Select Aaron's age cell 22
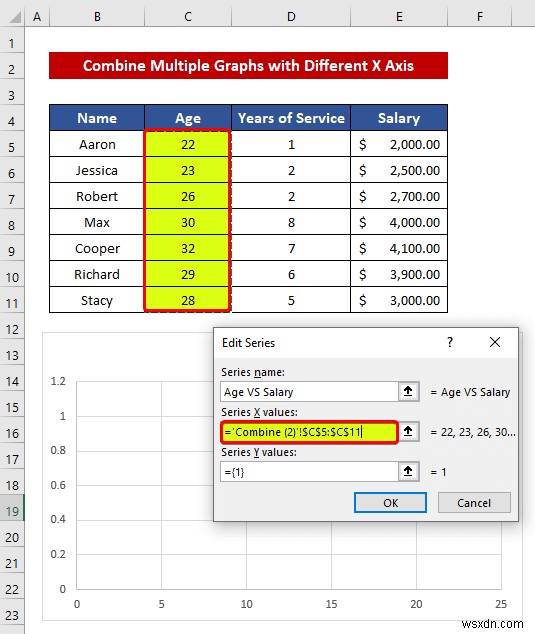Viewport: 535px width, 634px height. pos(188,144)
